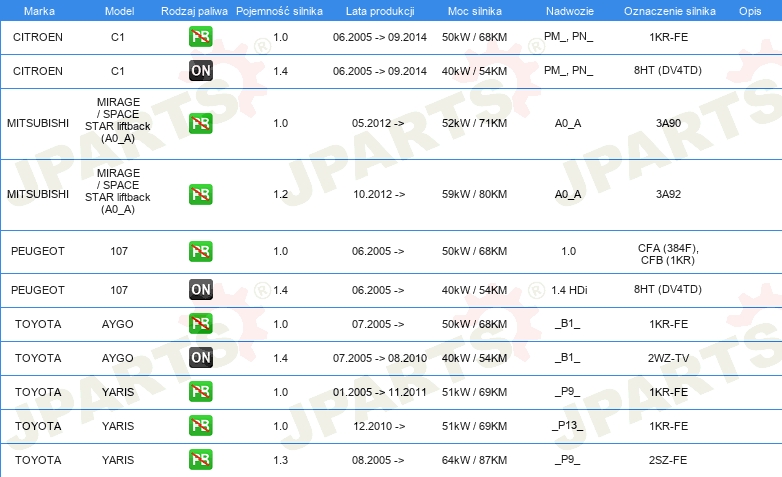This screenshot has height=477, width=782.
Task: Click body code A0_A in the 3A92 row
Action: (x=568, y=194)
